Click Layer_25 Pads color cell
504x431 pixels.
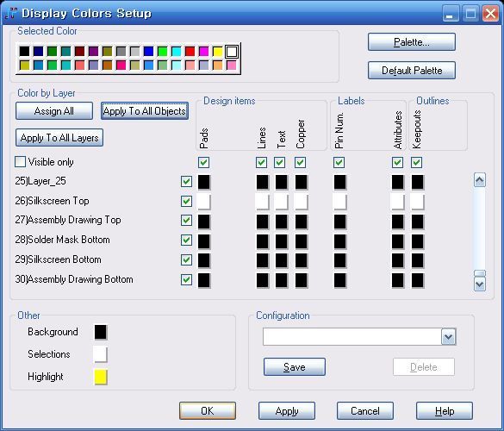tap(204, 182)
